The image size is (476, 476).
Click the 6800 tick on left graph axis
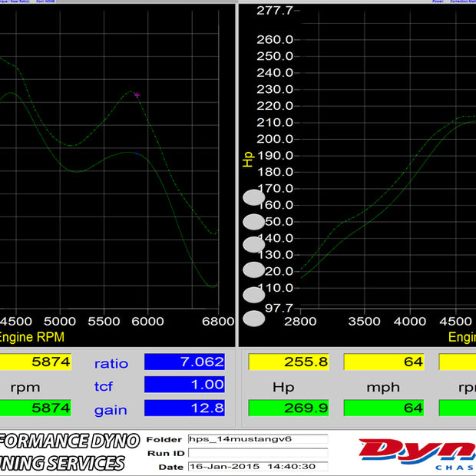coord(218,321)
